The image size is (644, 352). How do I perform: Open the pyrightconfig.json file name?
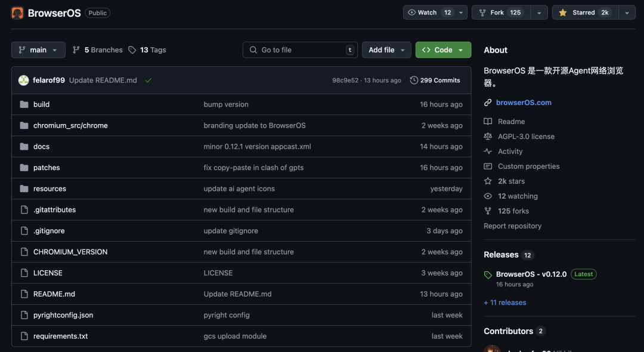(63, 315)
